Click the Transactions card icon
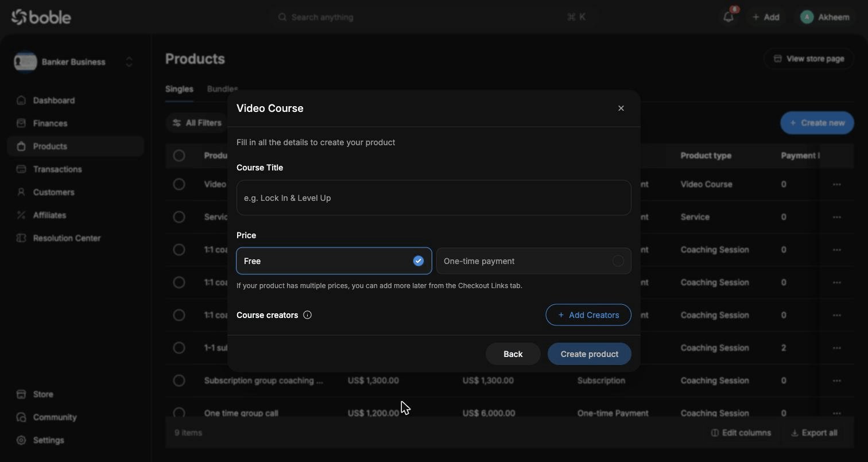 click(21, 169)
